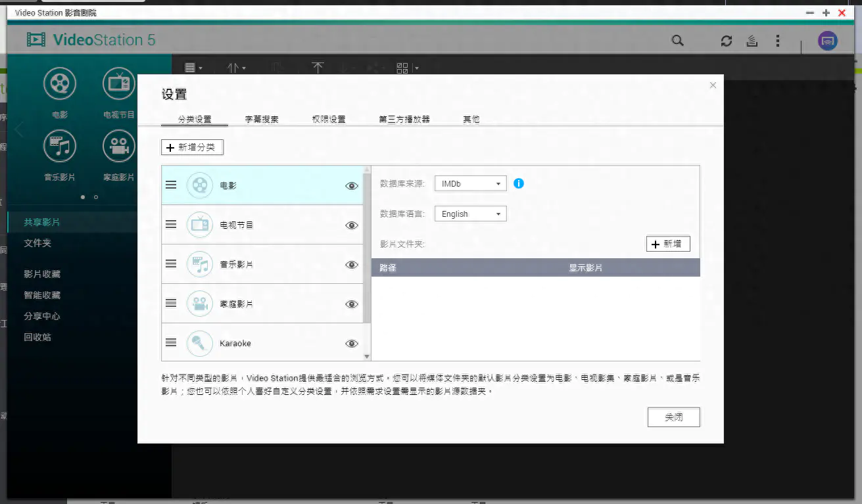
Task: Open the Movies film reel sidebar icon
Action: pos(60,83)
